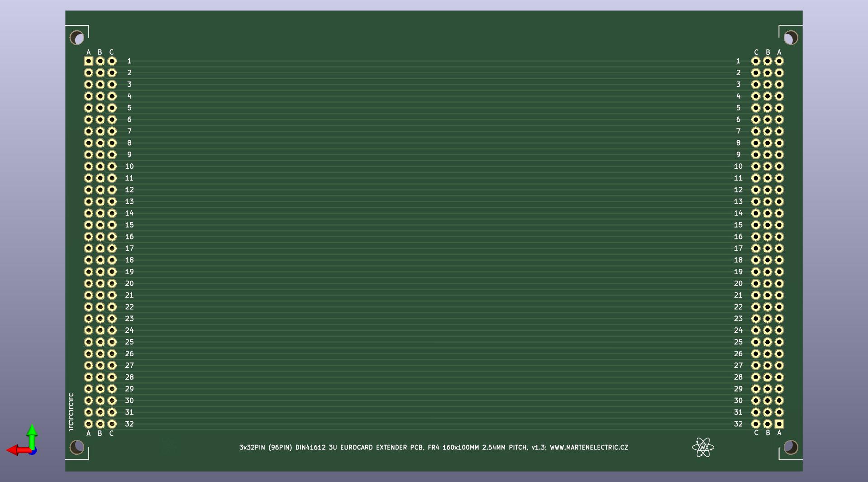
Task: Pick the bottom-left mounting hole
Action: [77, 447]
